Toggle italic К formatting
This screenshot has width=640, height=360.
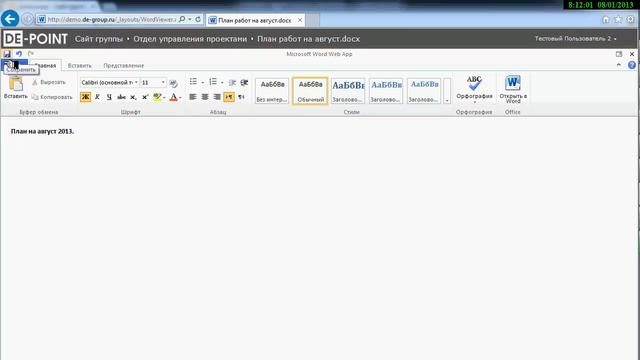pyautogui.click(x=97, y=97)
